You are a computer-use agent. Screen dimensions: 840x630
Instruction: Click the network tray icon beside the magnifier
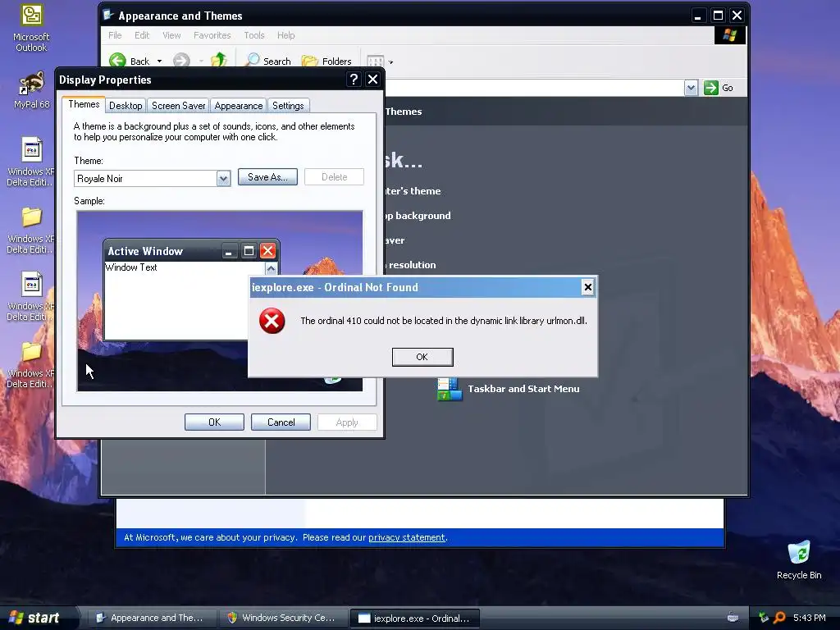point(764,618)
